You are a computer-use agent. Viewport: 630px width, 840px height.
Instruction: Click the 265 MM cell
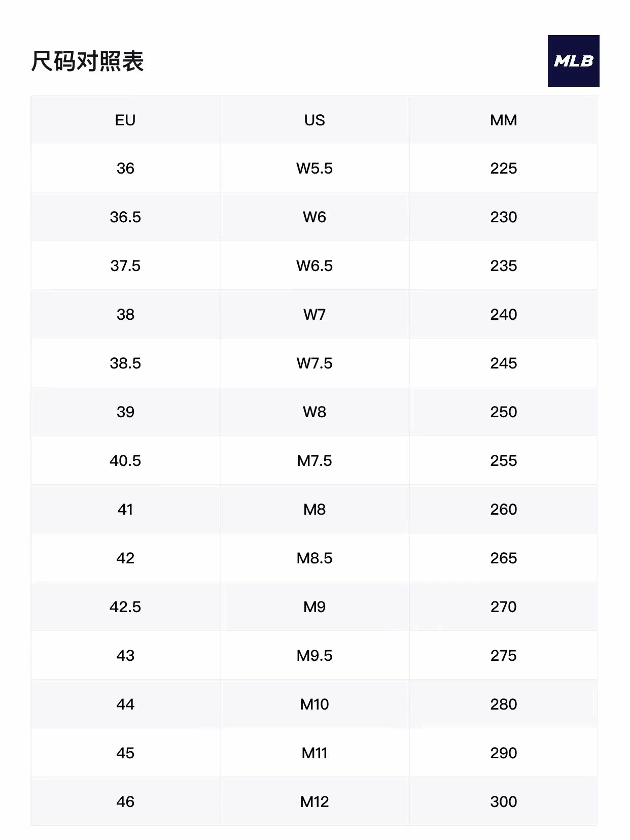(x=503, y=558)
